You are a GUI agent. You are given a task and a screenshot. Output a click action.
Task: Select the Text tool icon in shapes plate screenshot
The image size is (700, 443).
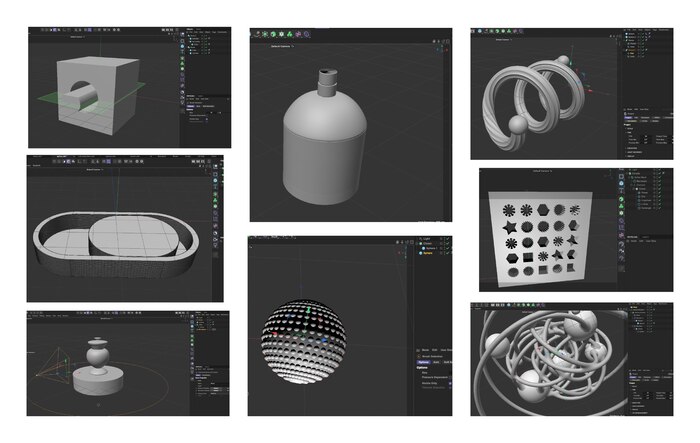pyautogui.click(x=621, y=190)
